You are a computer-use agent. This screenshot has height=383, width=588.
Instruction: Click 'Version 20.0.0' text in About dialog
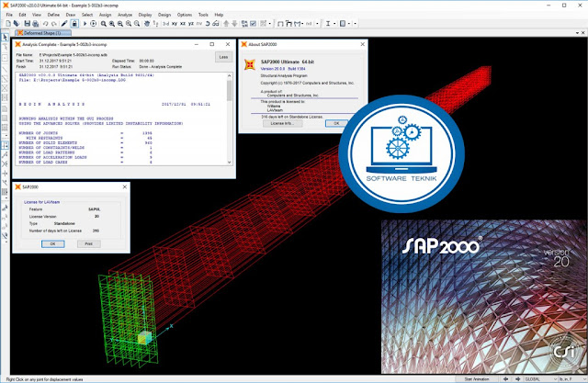(272, 69)
